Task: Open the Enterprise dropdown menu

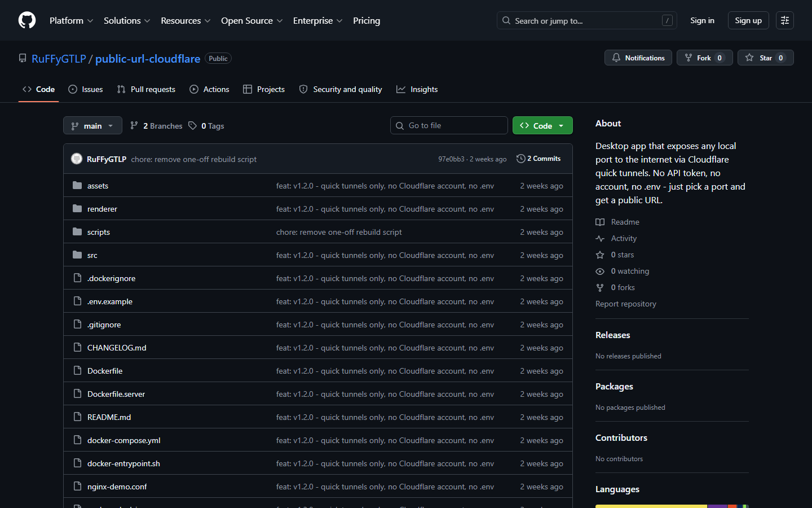Action: tap(317, 20)
